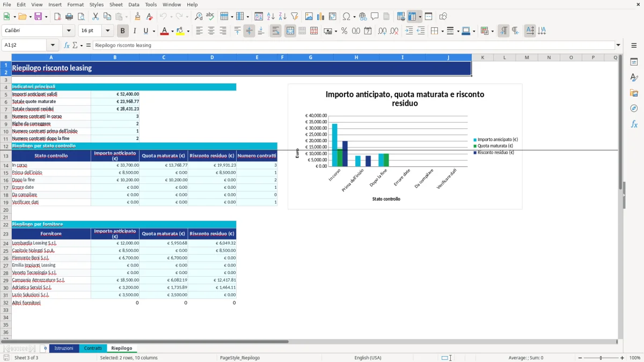Insert image from toolbar

point(309,17)
